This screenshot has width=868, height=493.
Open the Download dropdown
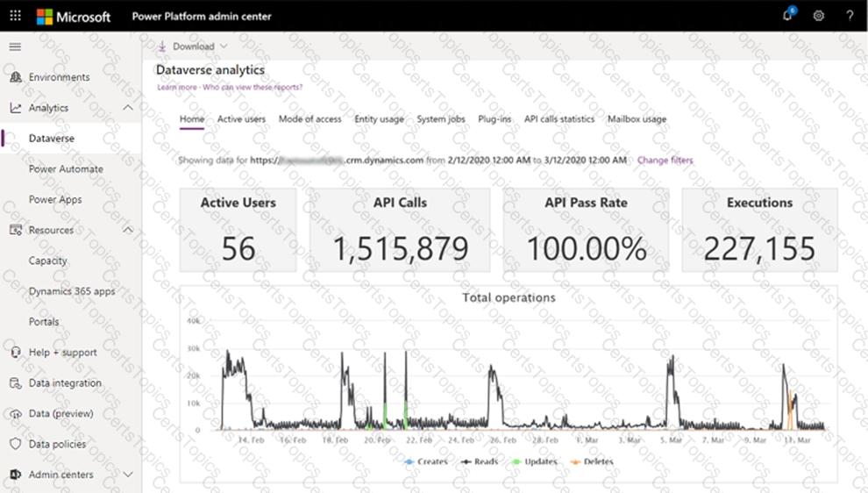click(193, 46)
